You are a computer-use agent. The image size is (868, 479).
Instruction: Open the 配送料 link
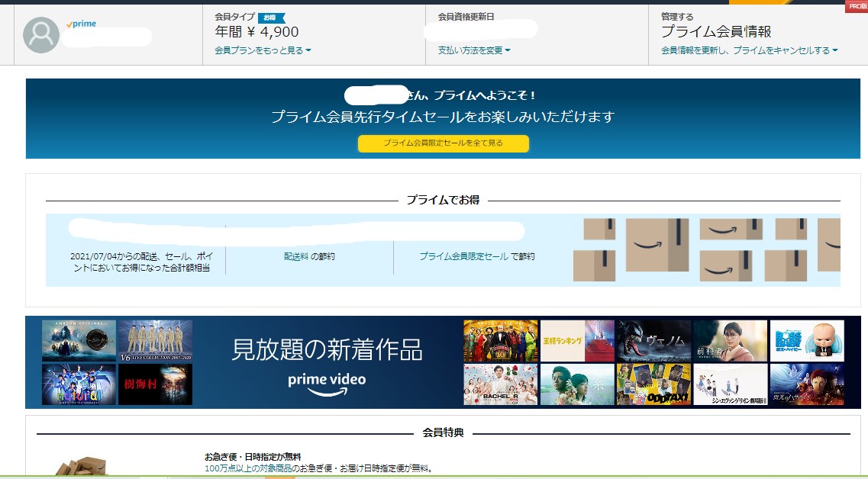point(296,256)
